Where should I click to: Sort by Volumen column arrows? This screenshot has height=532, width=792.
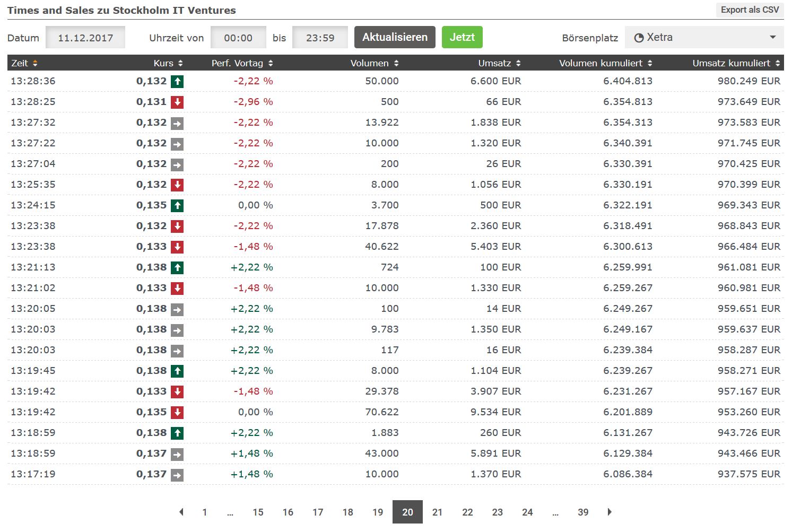(x=396, y=63)
